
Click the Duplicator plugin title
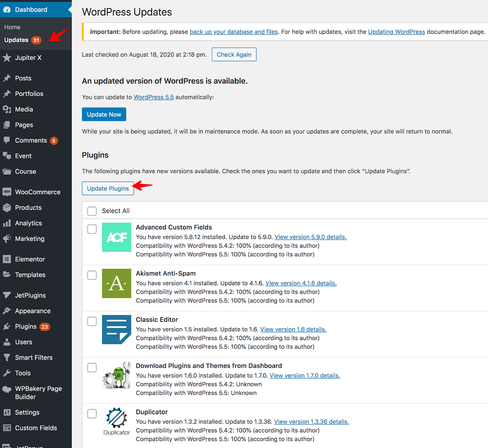(x=152, y=412)
